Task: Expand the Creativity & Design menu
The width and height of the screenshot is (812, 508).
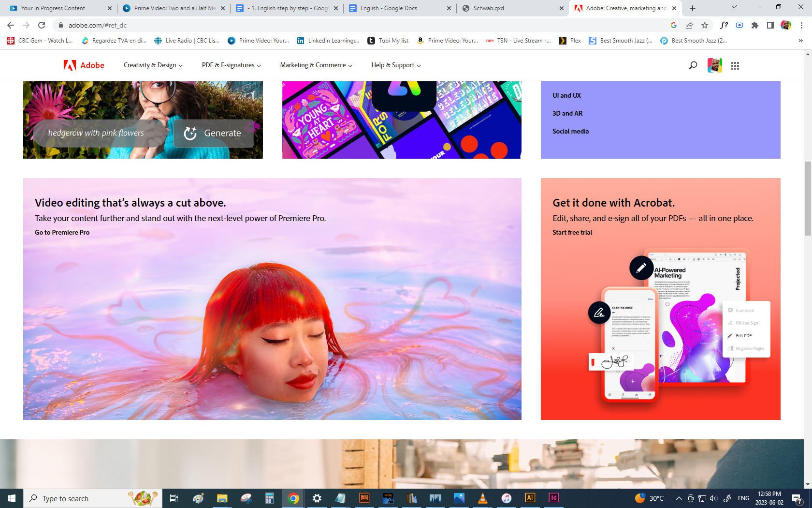Action: (153, 65)
